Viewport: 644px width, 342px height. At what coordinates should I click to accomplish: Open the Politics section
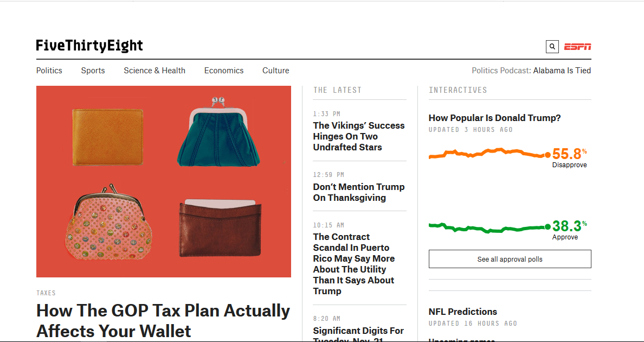[x=49, y=71]
